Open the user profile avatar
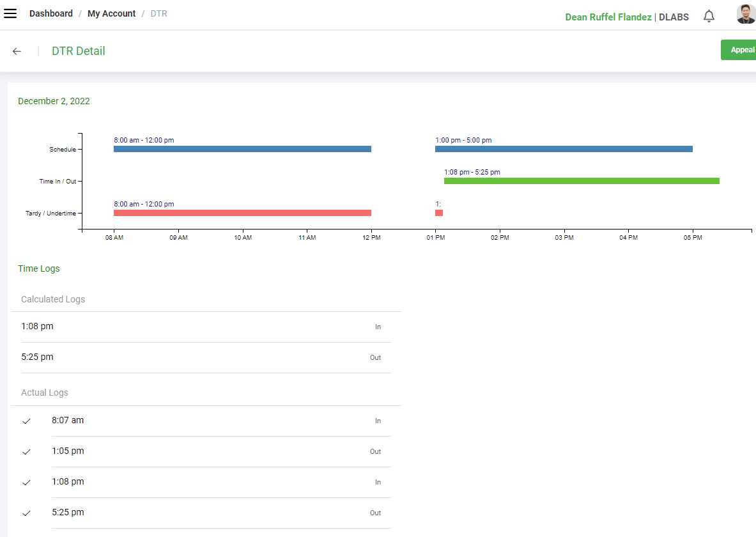The image size is (756, 537). pos(745,15)
